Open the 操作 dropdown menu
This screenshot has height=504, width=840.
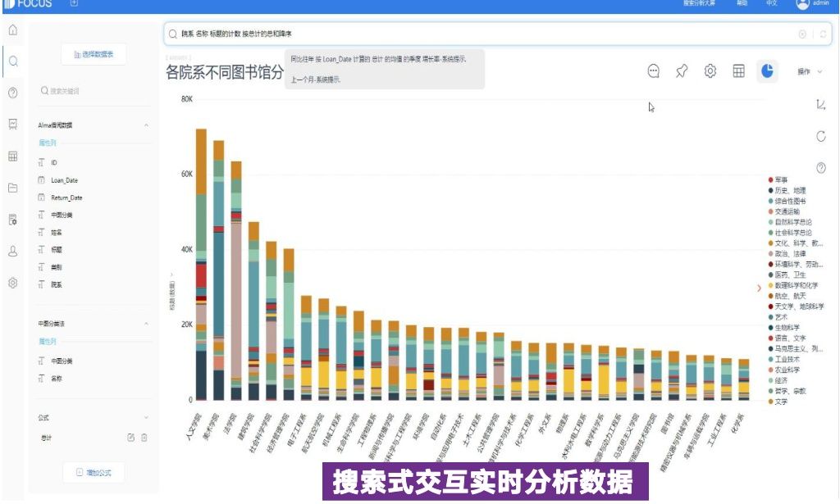[x=810, y=71]
